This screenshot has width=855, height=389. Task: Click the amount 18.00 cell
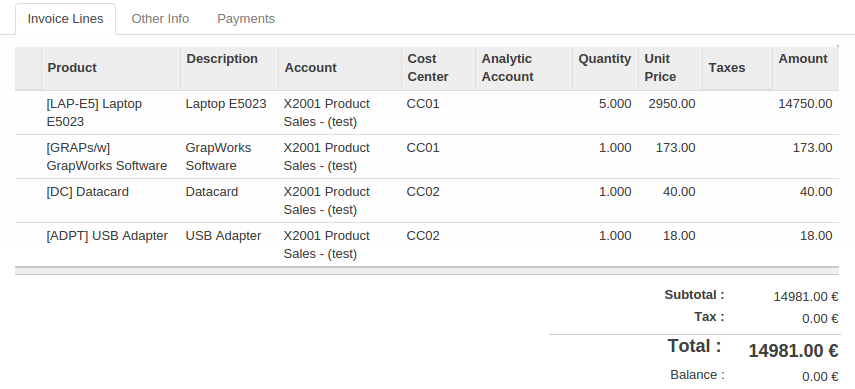pos(805,244)
